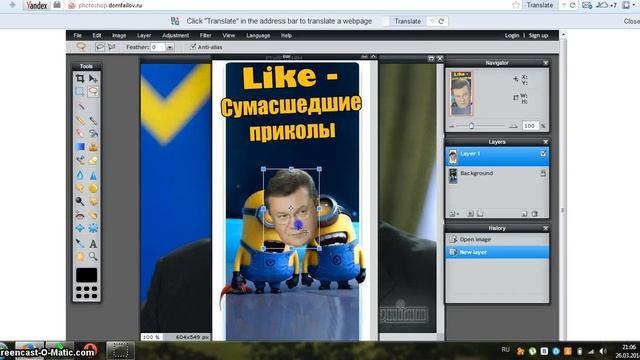Select the Burn tool
The image size is (640, 360).
(x=93, y=201)
